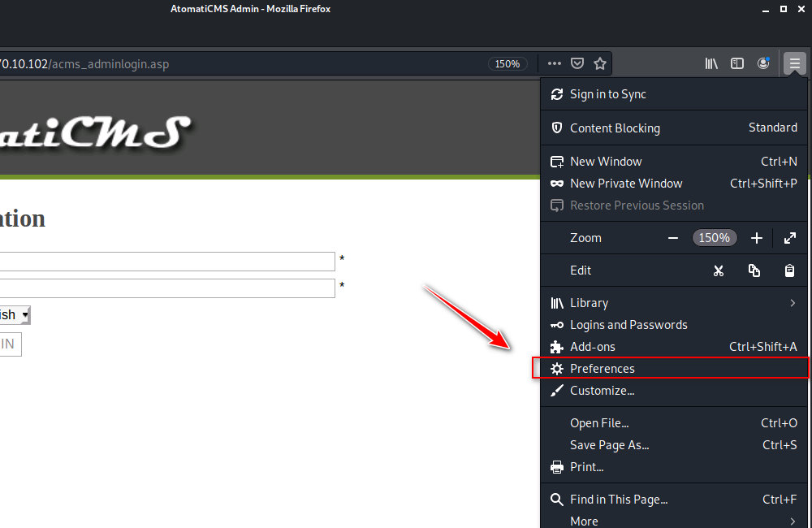This screenshot has width=812, height=528.
Task: Close the hamburger menu button
Action: point(794,63)
